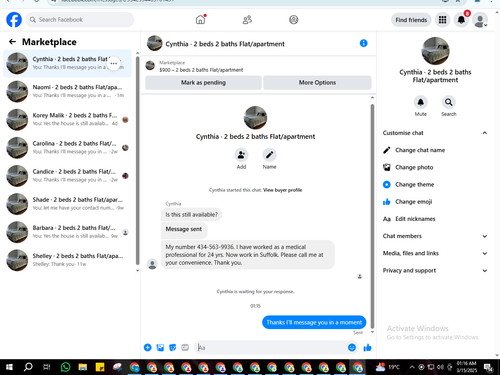Click the choose sticker icon
Viewport: 500px width, 375px height.
click(x=173, y=348)
